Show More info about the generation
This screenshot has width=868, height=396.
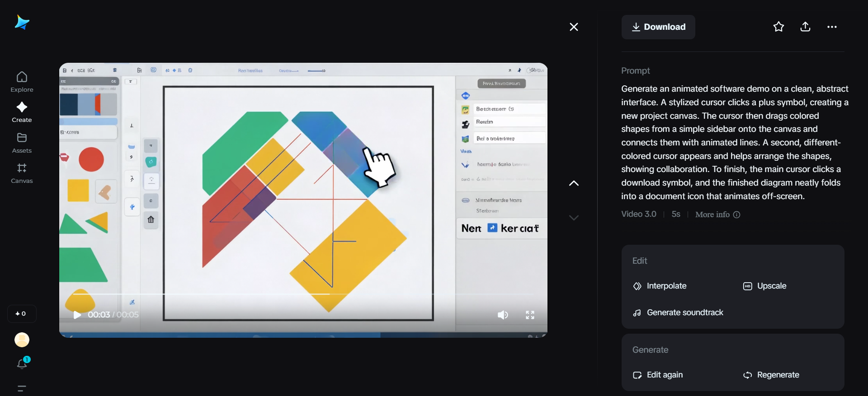coord(717,214)
